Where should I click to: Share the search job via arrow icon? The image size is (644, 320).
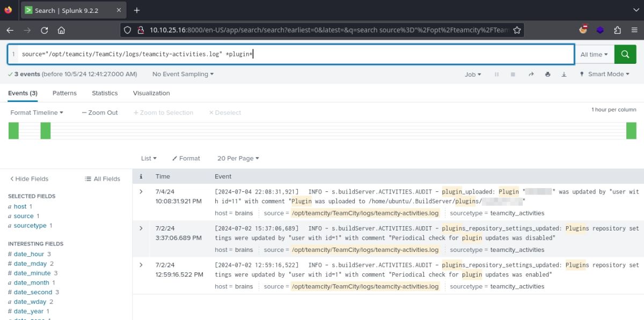pyautogui.click(x=531, y=75)
